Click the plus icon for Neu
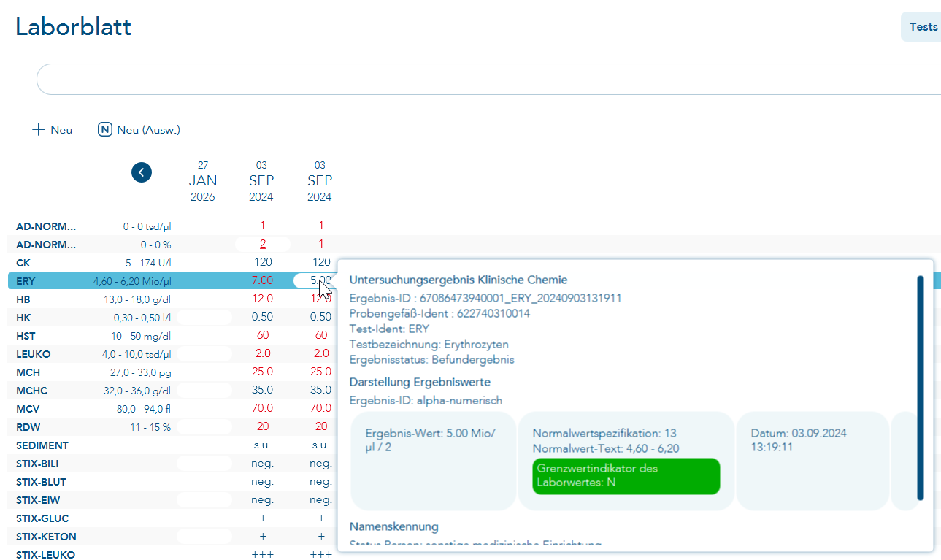Screen dimensions: 941x560 [39, 130]
